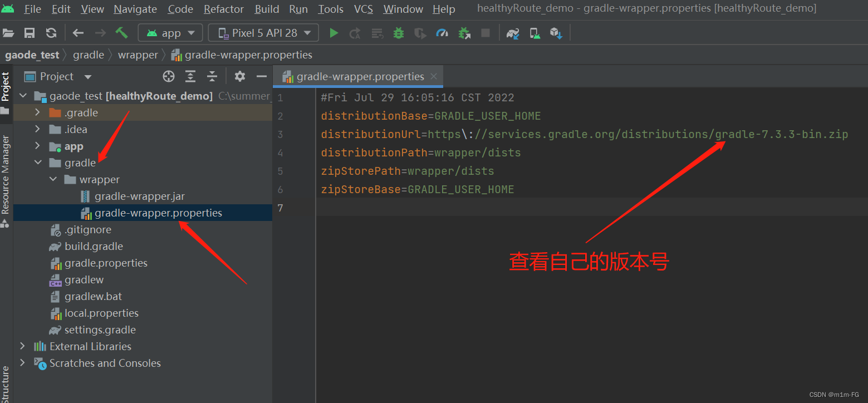868x403 pixels.
Task: Open Project panel options with gear icon
Action: 239,76
